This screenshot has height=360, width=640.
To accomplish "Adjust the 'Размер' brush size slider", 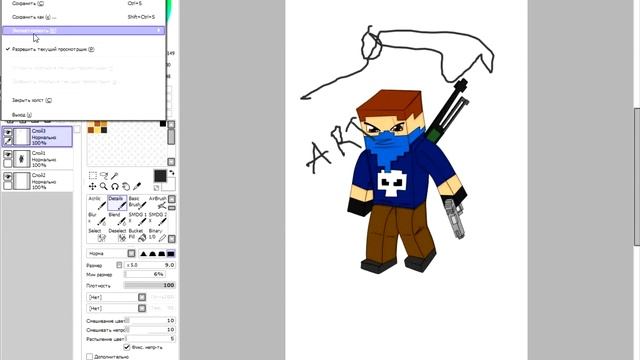I will 150,265.
